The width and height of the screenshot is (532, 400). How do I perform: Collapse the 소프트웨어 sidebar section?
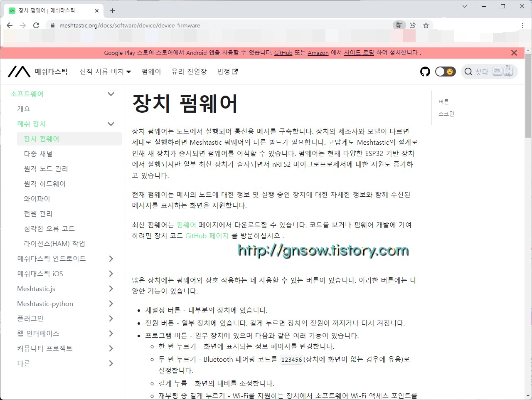point(111,94)
